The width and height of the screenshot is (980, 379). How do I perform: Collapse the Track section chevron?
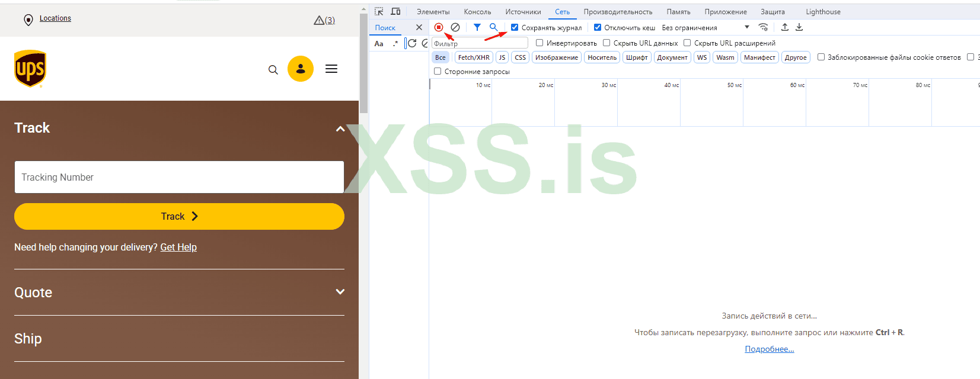click(340, 129)
